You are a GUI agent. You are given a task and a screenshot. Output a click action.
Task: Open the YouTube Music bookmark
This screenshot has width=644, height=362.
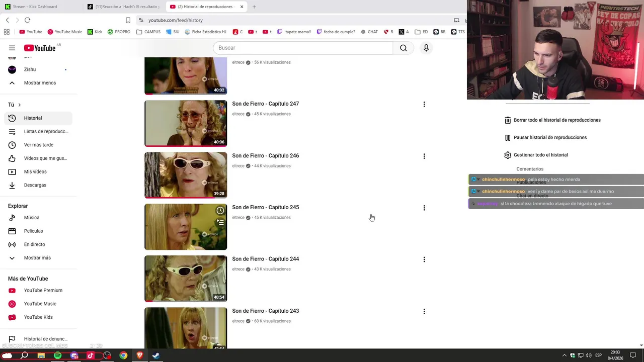click(64, 32)
